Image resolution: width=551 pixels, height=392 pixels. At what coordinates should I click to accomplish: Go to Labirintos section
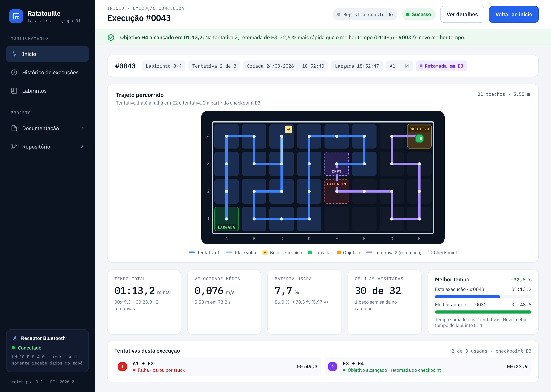click(47, 91)
